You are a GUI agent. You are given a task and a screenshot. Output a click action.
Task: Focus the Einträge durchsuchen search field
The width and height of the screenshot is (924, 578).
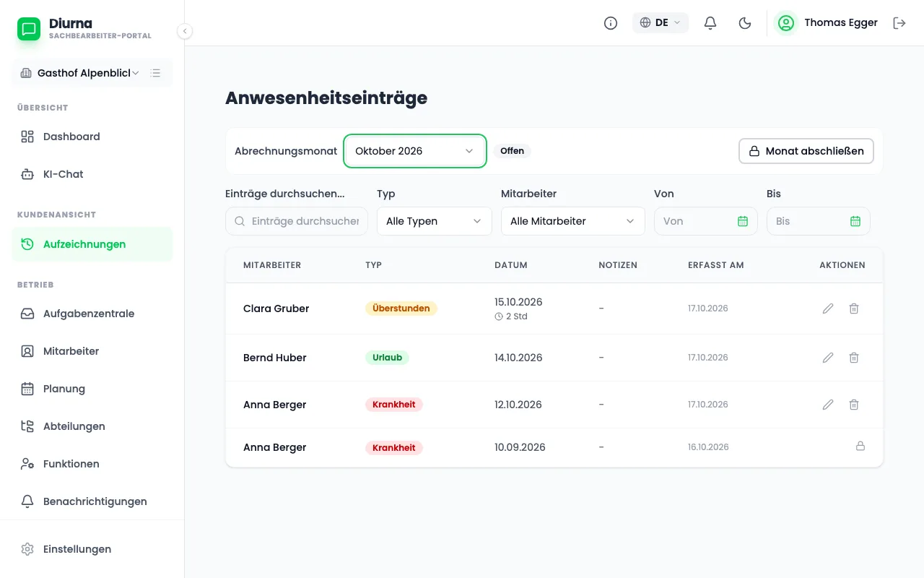pos(297,221)
